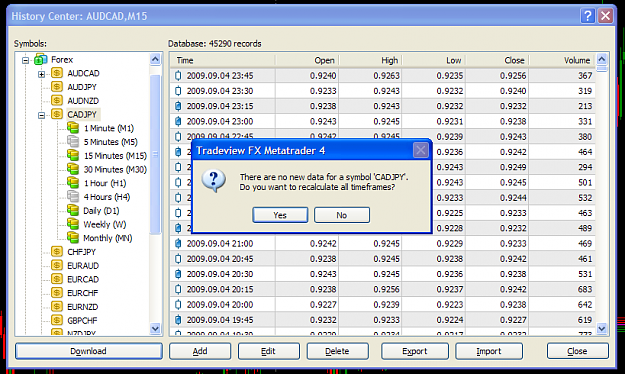Viewport: 625px width, 374px height.
Task: Click the Download button
Action: (x=88, y=351)
